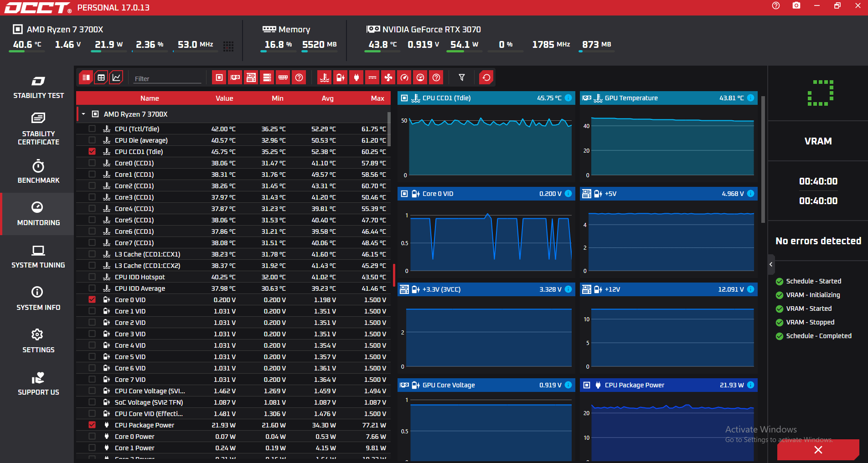The image size is (868, 463).
Task: Toggle the voltage sensor filter
Action: point(341,77)
